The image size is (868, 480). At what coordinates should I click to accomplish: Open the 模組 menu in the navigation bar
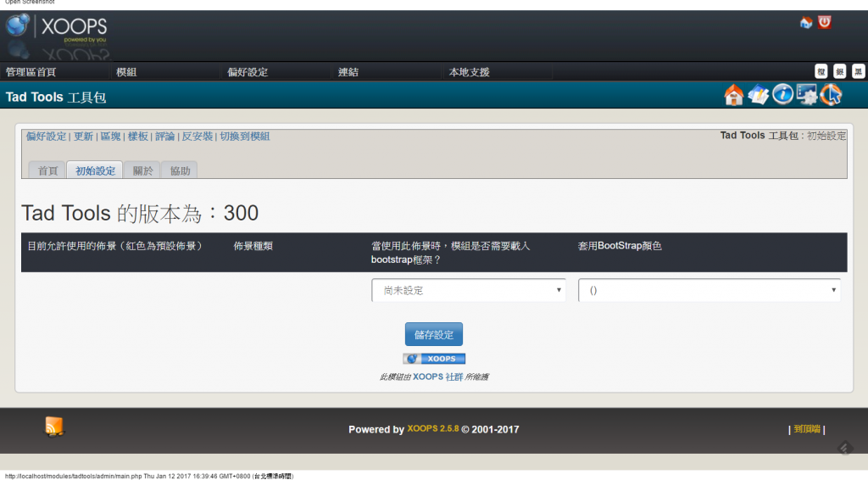pos(126,72)
